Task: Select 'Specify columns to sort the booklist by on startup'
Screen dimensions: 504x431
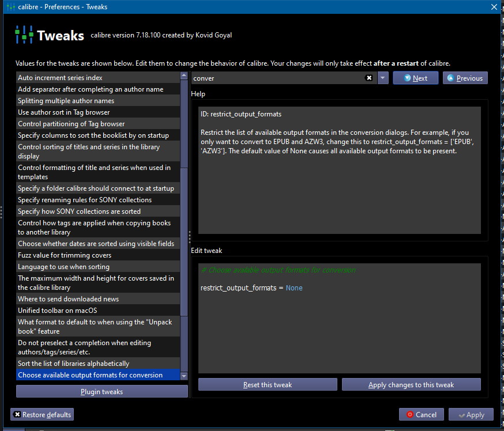Action: pos(98,135)
